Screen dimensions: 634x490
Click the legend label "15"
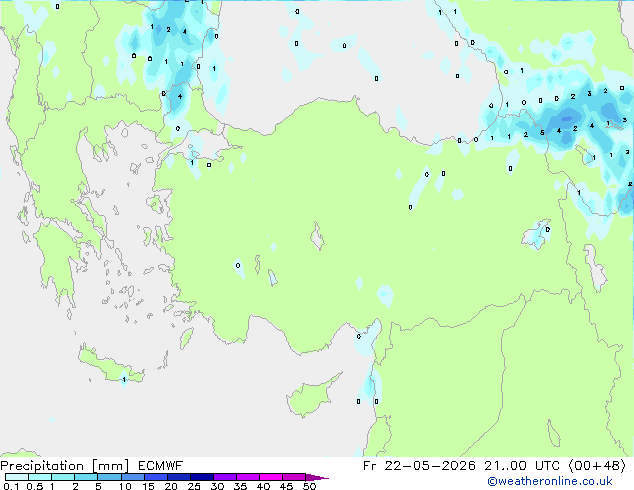[x=148, y=486]
